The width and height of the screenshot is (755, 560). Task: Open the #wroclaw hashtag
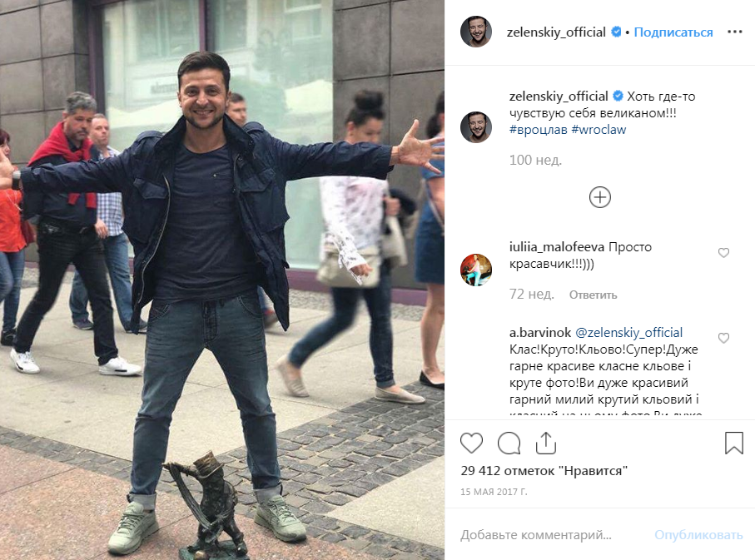pyautogui.click(x=599, y=130)
